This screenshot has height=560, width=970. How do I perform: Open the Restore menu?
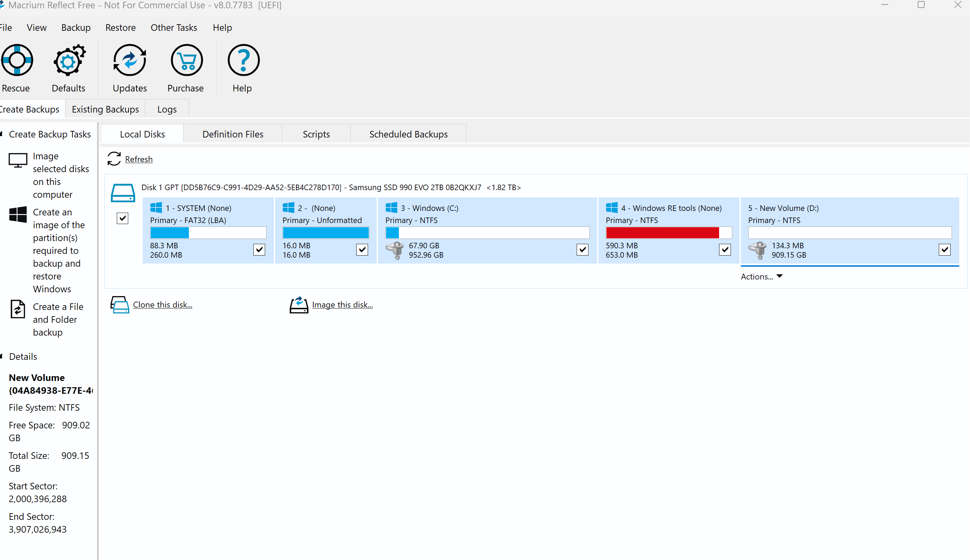click(121, 28)
